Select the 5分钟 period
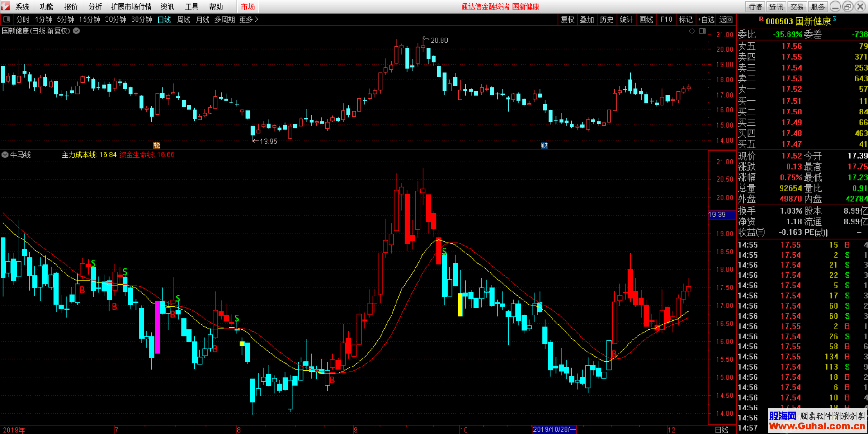Viewport: 868px width, 434px height. 66,19
